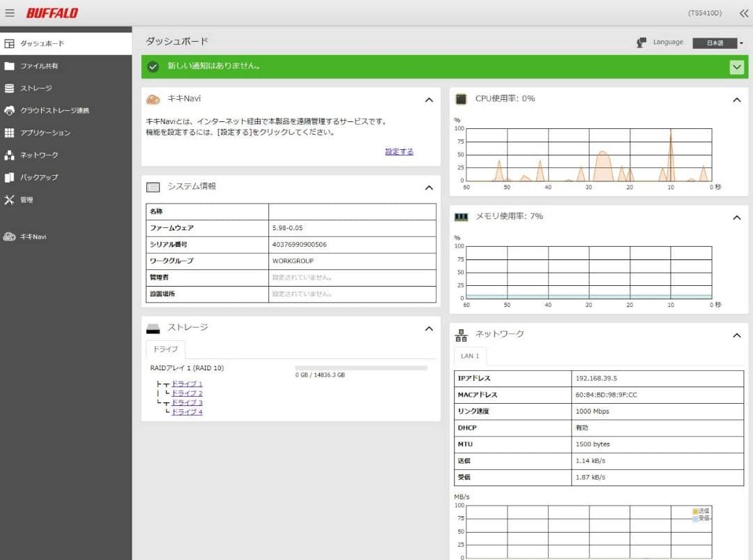This screenshot has width=753, height=560.
Task: Open the 管理 sidebar section
Action: pos(31,200)
